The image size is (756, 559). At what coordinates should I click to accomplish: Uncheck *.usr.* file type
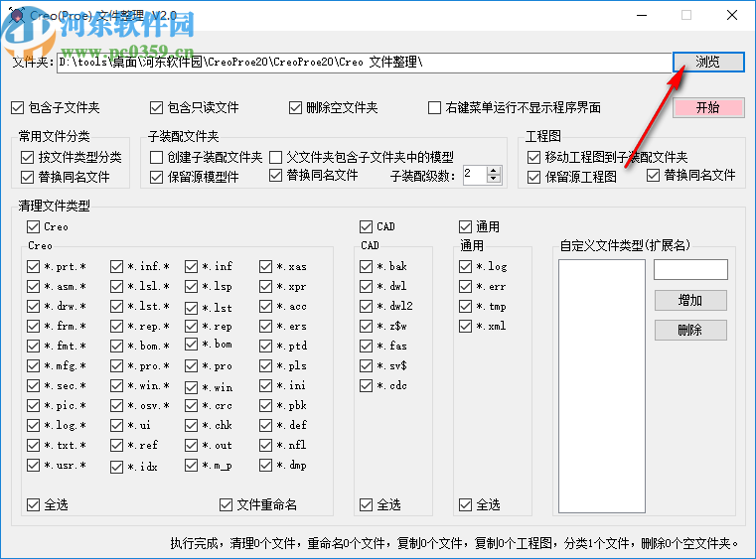33,465
